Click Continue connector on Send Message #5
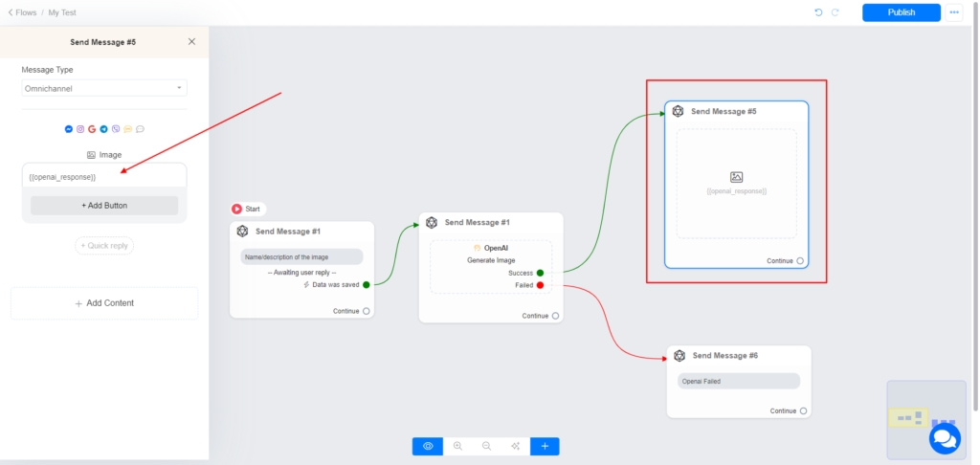Screen dimensions: 980x465 (801, 260)
